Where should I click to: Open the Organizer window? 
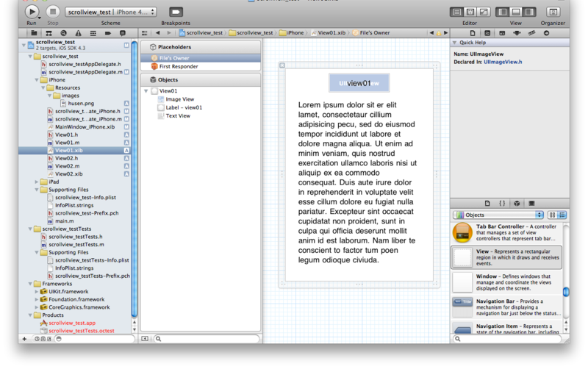pos(553,12)
